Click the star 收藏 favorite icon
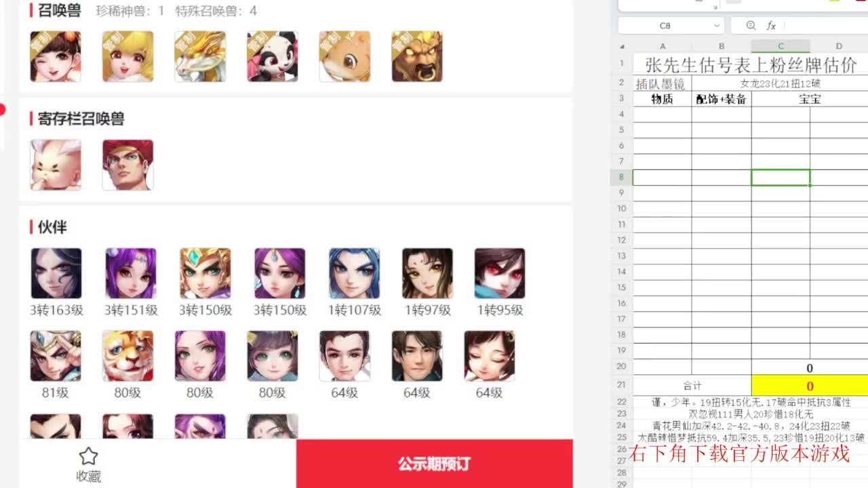The height and width of the screenshot is (488, 868). (x=88, y=456)
